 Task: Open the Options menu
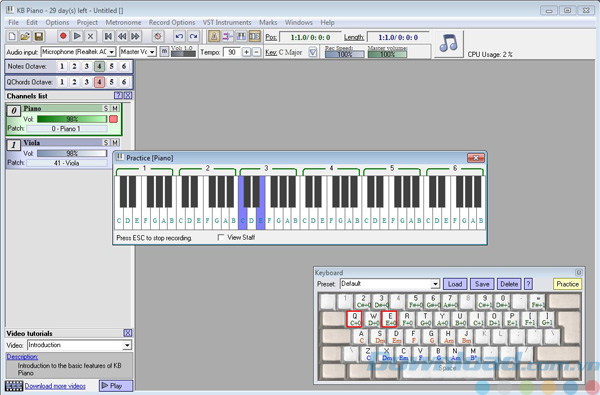coord(57,22)
